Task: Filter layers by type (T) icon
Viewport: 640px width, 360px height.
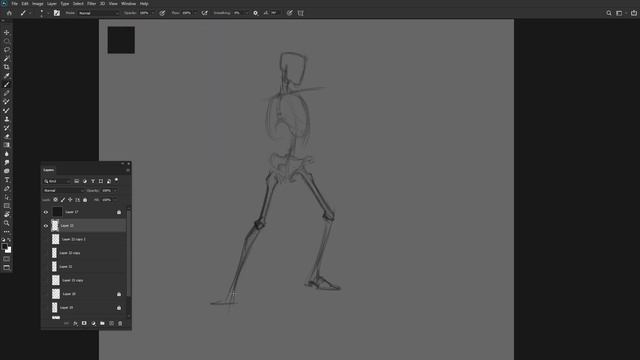Action: pos(93,181)
